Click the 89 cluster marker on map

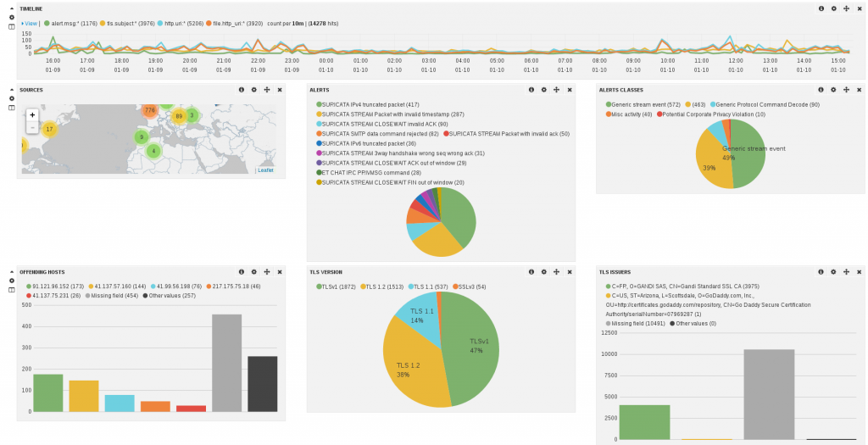[178, 116]
